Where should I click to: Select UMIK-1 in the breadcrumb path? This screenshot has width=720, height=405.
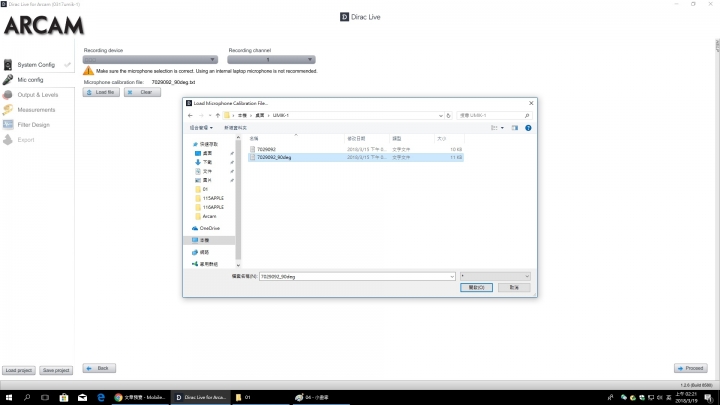point(281,115)
